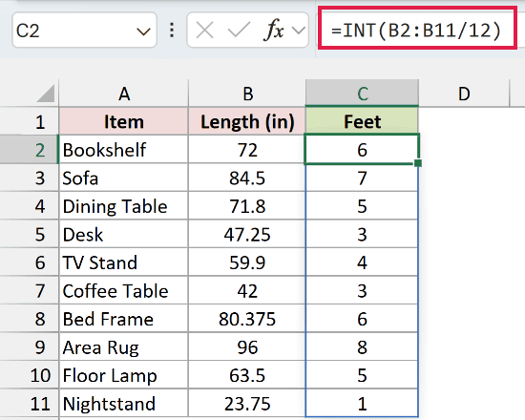The width and height of the screenshot is (525, 420).
Task: Select Feet value in Desk row
Action: 362,234
